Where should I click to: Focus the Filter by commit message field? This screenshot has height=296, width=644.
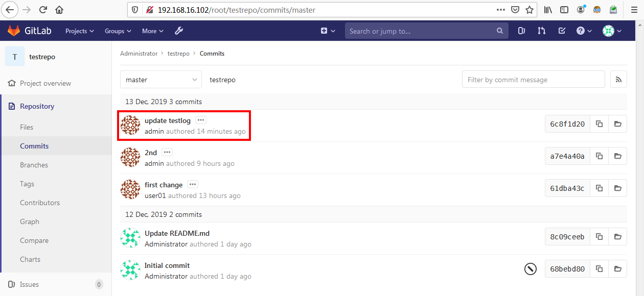tap(534, 80)
